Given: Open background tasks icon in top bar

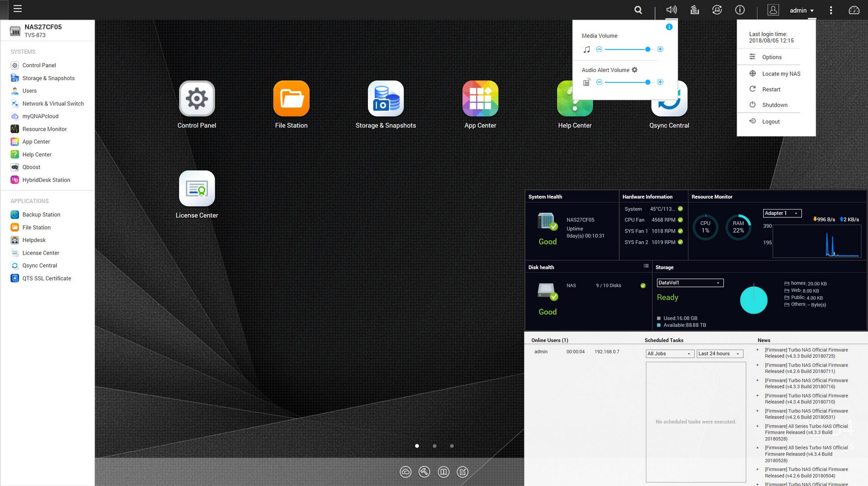Looking at the screenshot, I should point(694,10).
